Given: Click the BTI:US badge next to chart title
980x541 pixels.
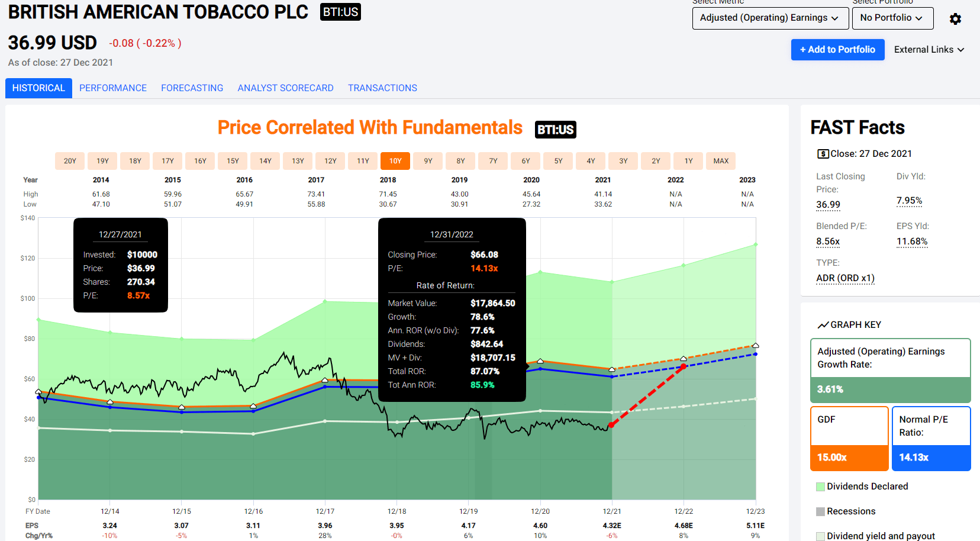Looking at the screenshot, I should pyautogui.click(x=555, y=130).
